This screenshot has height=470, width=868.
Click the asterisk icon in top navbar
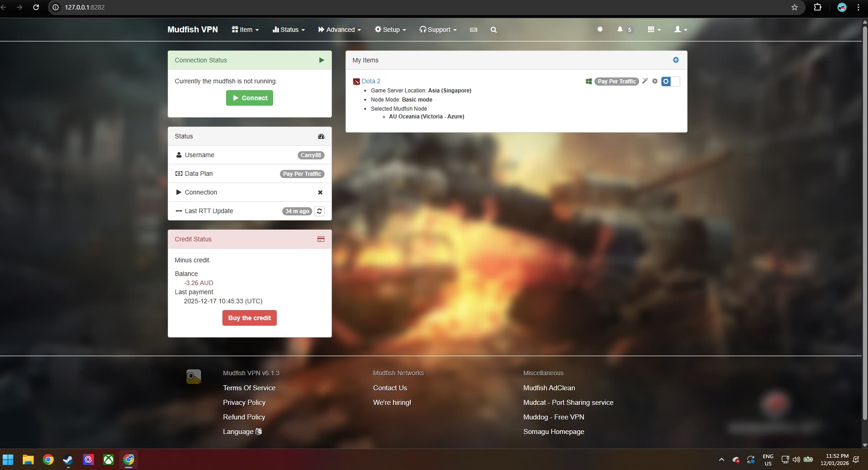pos(600,30)
